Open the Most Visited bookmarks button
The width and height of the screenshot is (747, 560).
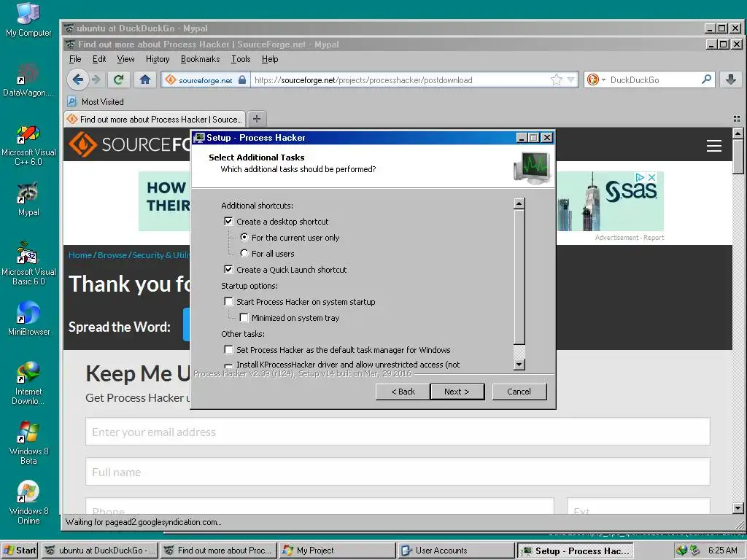point(96,101)
